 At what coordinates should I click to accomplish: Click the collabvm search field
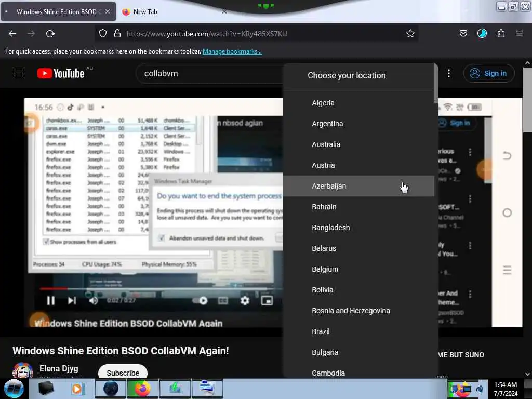(210, 73)
